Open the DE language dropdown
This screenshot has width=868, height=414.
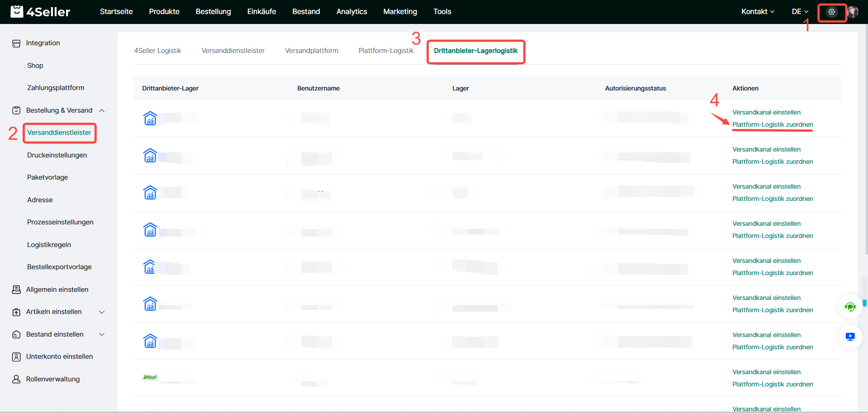tap(800, 12)
